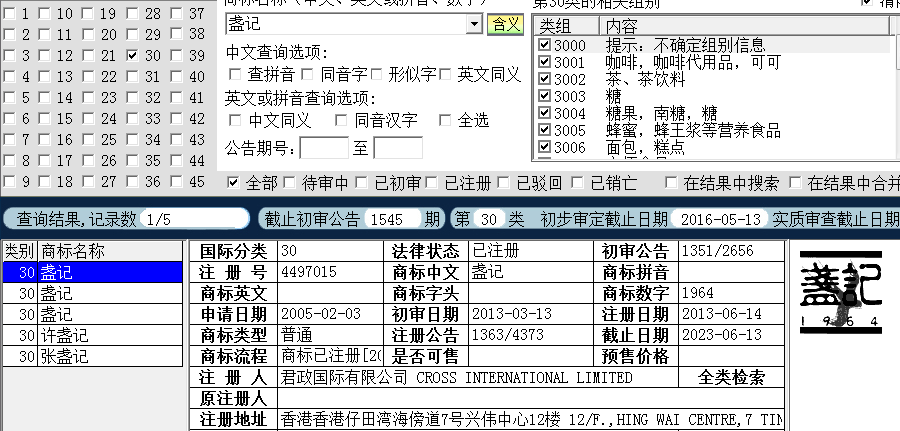Check class 19 checkbox
Image resolution: width=900 pixels, height=431 pixels.
(x=88, y=14)
